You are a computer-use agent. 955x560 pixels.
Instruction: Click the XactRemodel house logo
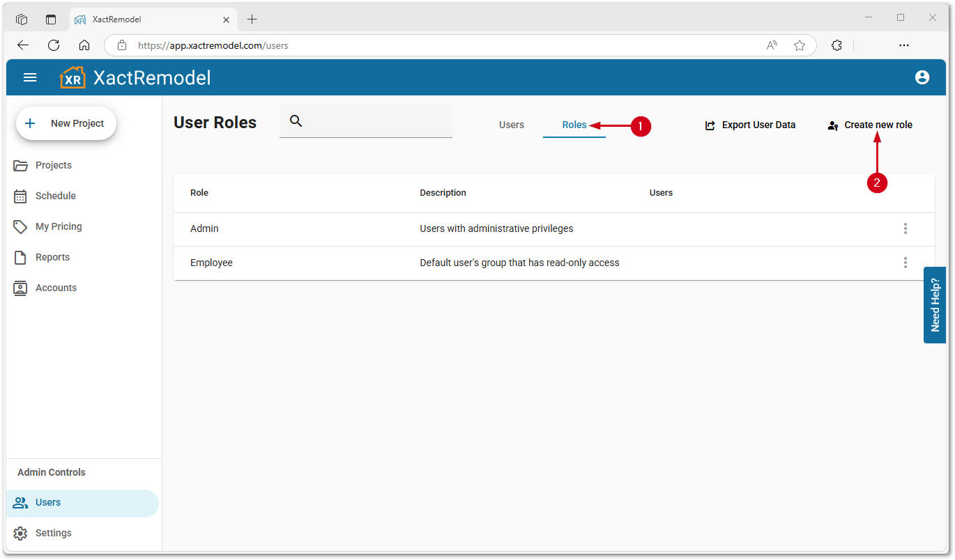(72, 77)
